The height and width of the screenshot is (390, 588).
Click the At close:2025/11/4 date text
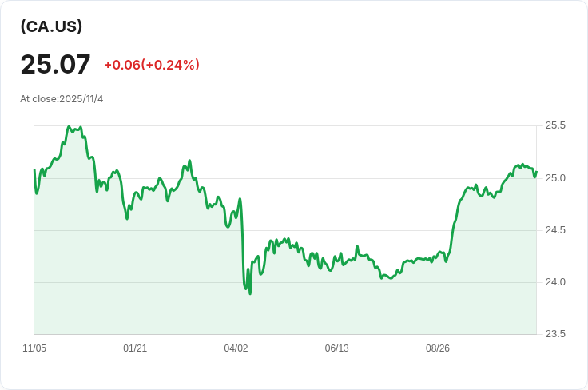click(x=62, y=99)
